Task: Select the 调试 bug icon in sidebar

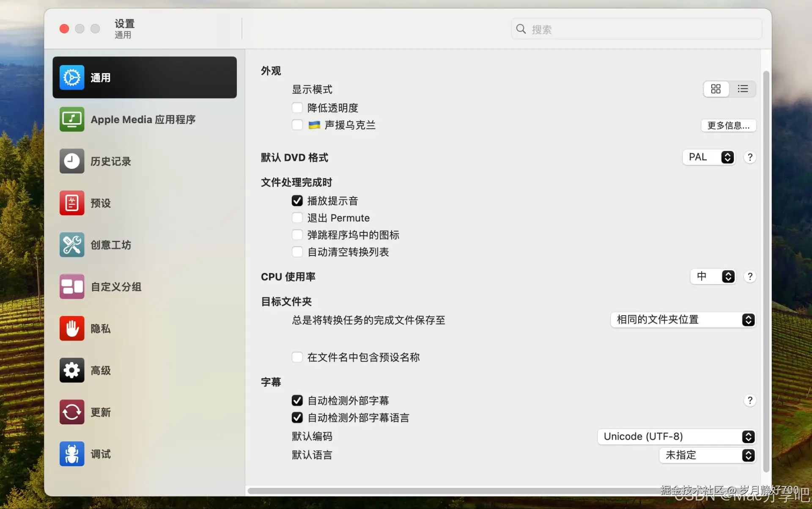Action: (71, 454)
